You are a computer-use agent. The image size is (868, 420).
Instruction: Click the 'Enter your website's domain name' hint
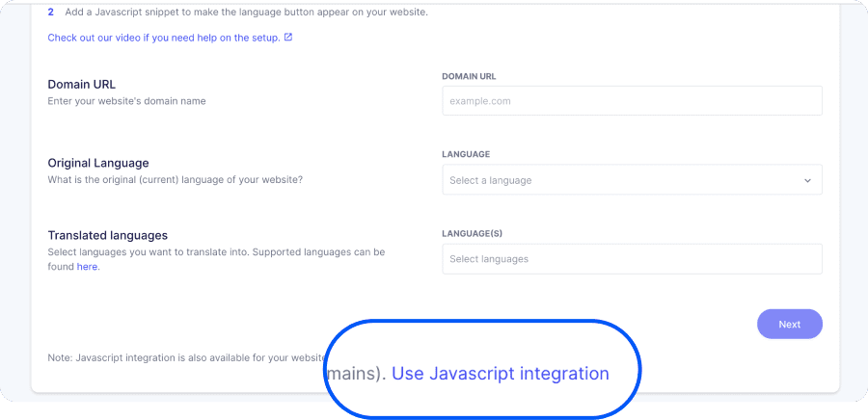coord(126,101)
